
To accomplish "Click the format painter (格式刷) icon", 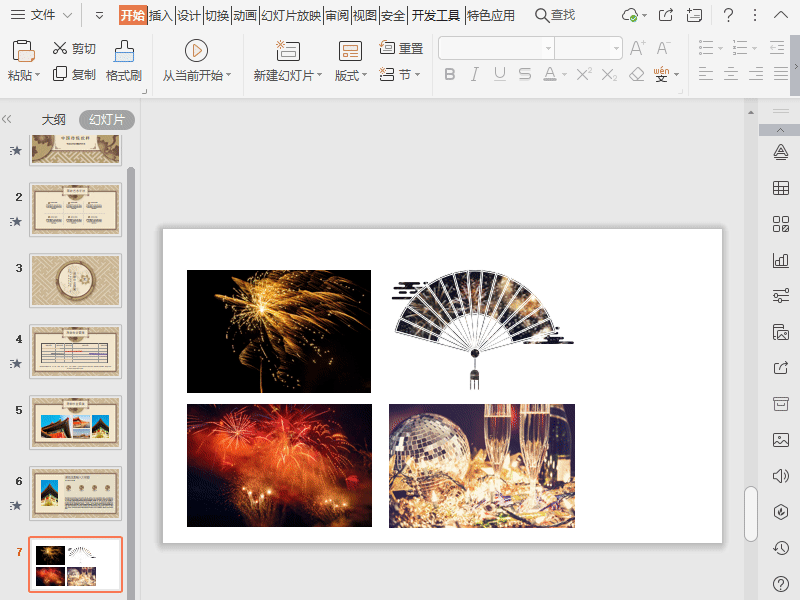I will pyautogui.click(x=124, y=52).
